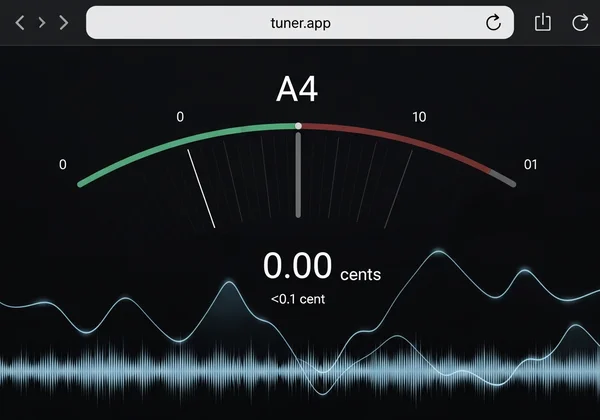Select the A4 note label
Screen dimensions: 600x420
(x=297, y=89)
